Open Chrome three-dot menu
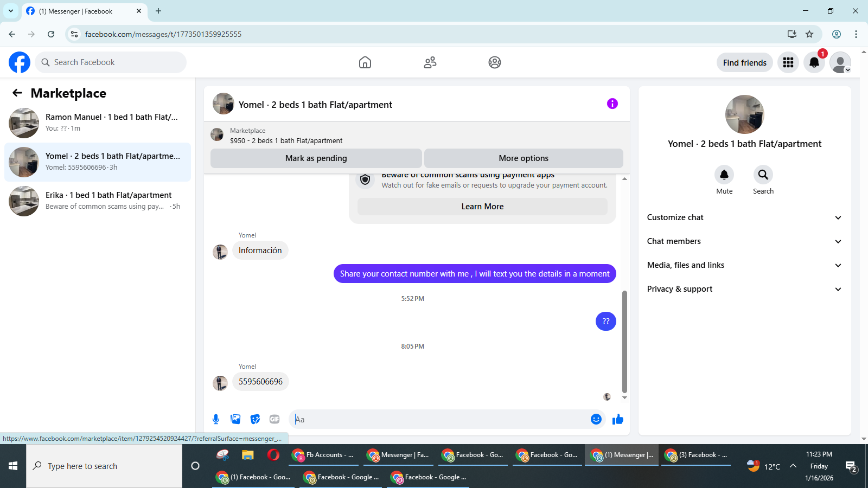 tap(856, 34)
